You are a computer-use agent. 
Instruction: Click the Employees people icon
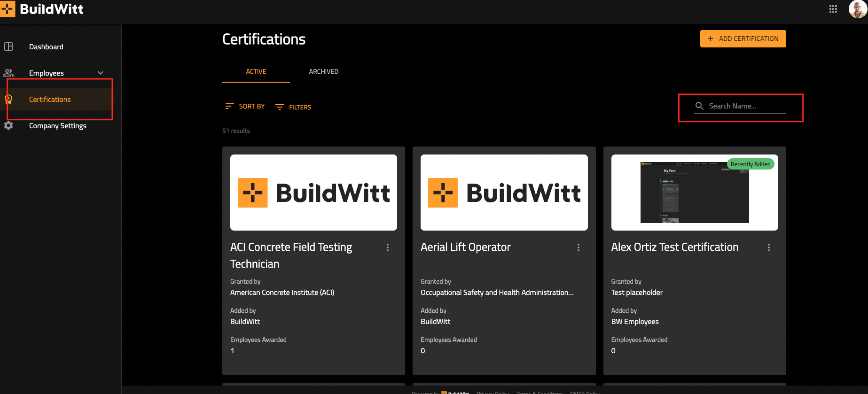8,73
